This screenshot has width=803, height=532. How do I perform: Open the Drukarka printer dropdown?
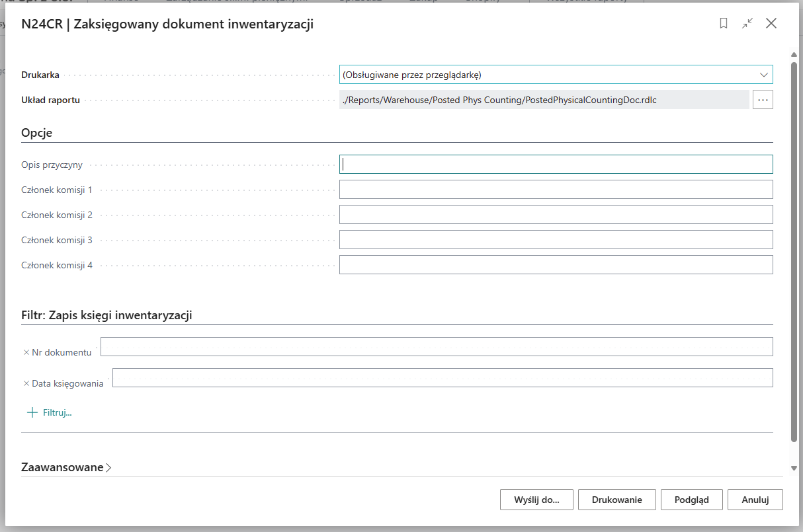coord(765,74)
